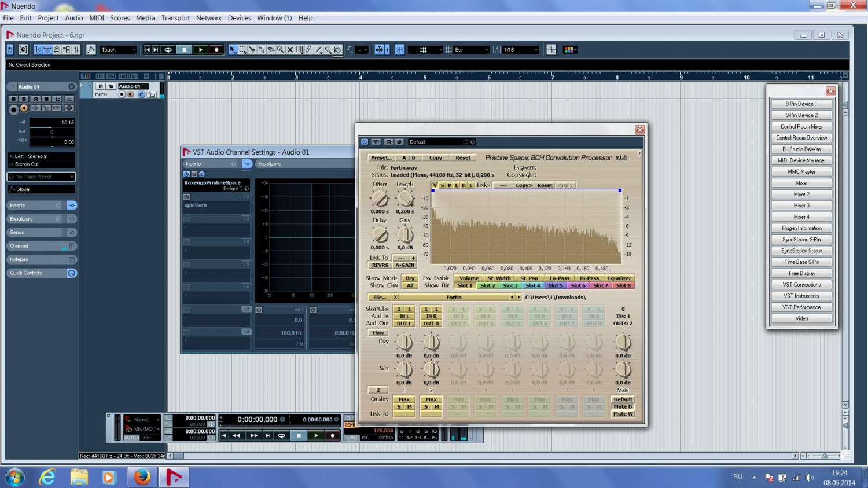Screen dimensions: 868x488
Task: Open the Transport menu
Action: [175, 18]
